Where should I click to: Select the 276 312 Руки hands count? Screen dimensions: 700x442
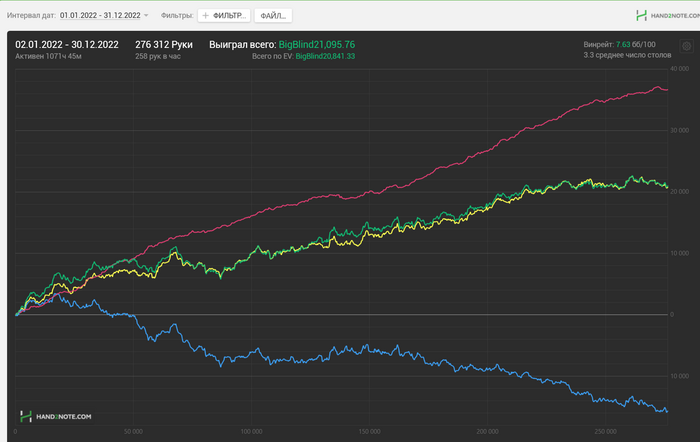coord(164,45)
